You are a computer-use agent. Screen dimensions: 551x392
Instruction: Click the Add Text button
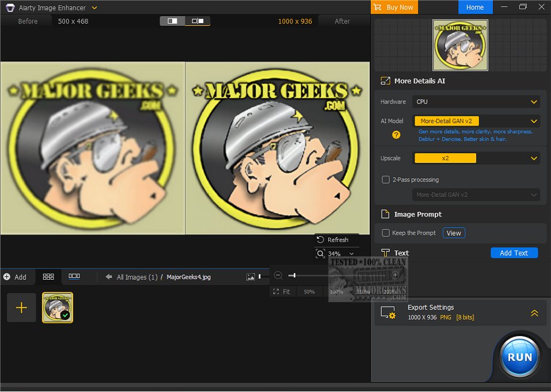point(514,253)
